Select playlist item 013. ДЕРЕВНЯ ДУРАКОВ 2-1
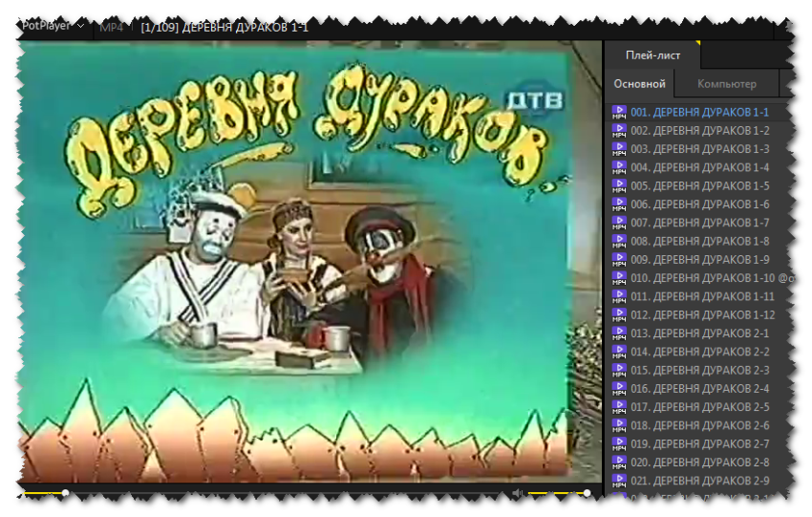This screenshot has height=517, width=812. [x=699, y=334]
